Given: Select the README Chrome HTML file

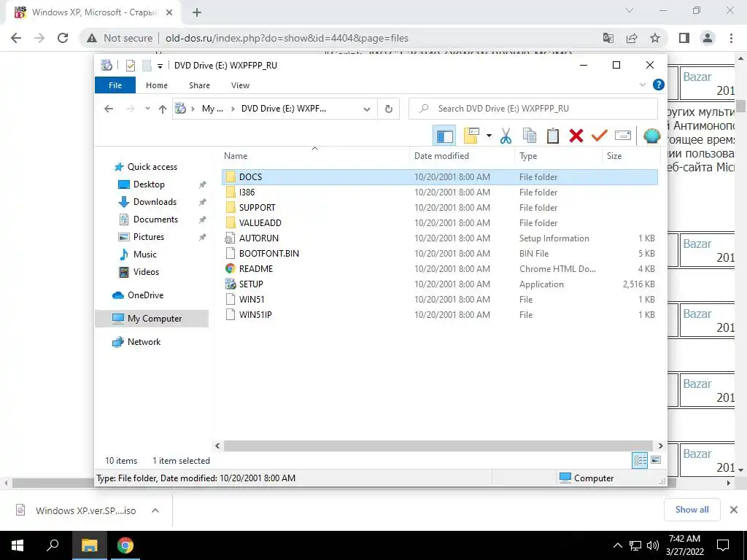Looking at the screenshot, I should [x=440, y=268].
